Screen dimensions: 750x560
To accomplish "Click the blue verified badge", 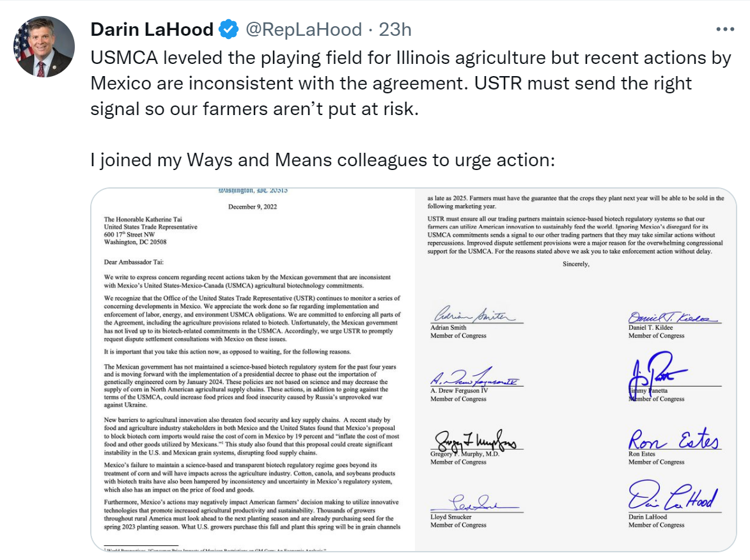I will pos(229,29).
